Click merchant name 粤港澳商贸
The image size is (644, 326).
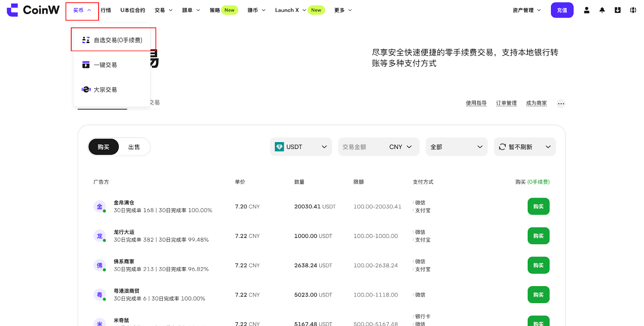point(126,291)
